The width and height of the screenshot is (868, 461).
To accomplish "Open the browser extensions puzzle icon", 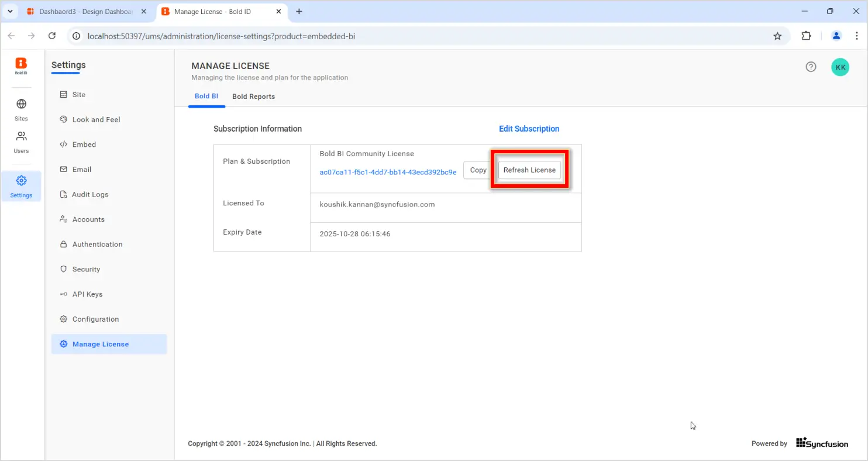I will pos(806,36).
